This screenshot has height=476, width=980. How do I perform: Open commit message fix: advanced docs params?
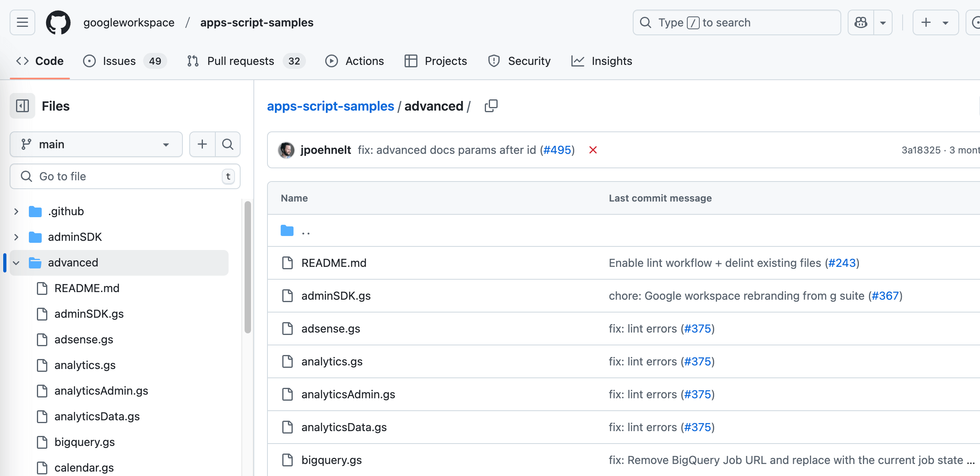point(447,150)
